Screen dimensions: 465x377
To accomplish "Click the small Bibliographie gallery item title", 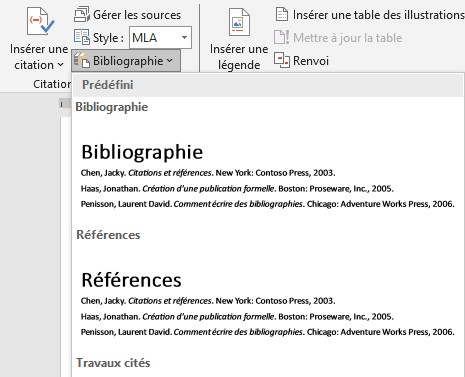I will click(112, 107).
